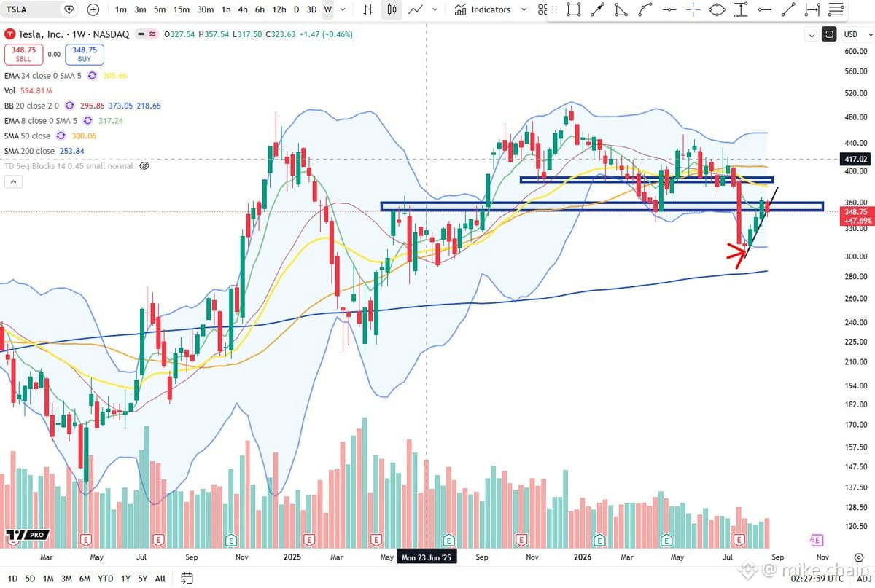Expand the timeframe list chevron after W
Image resolution: width=875 pixels, height=588 pixels.
point(343,9)
